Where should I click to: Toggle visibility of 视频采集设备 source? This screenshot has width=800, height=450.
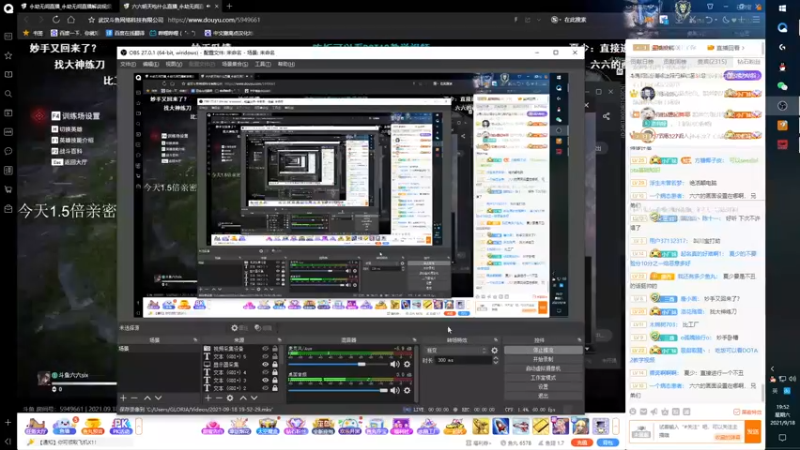(265, 349)
